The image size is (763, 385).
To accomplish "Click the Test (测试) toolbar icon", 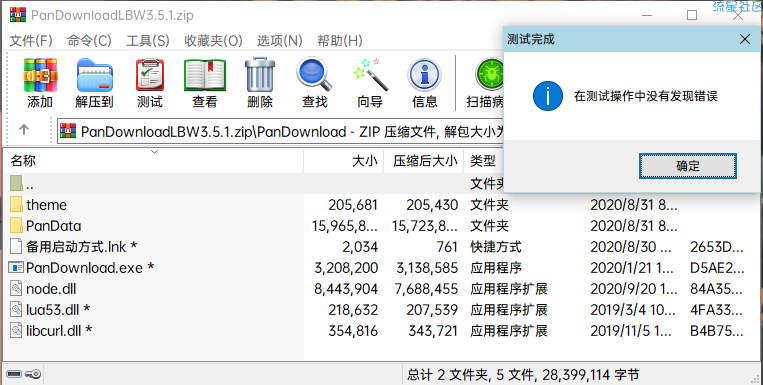I will [150, 74].
